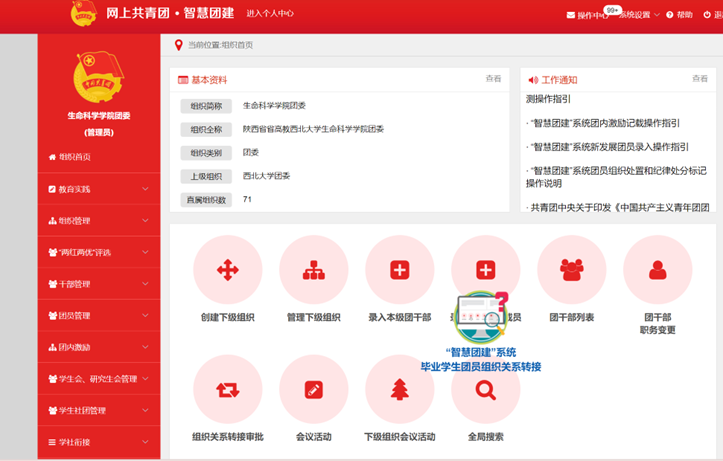723x461 pixels.
Task: Click the 帮助 question mark icon
Action: (x=670, y=15)
